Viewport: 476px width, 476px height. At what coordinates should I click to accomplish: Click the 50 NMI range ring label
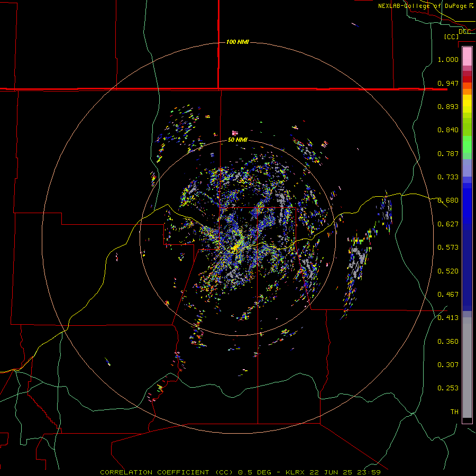click(x=237, y=140)
